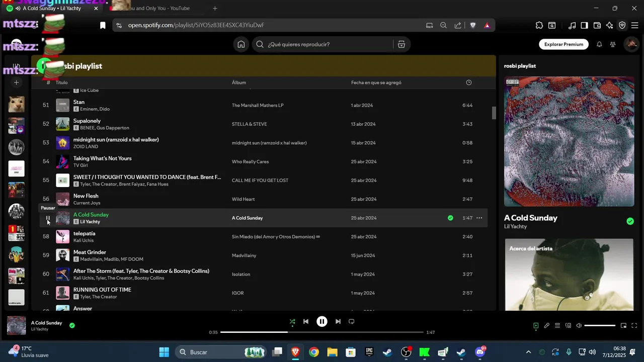The image size is (644, 362).
Task: Click the A Cold Sunday album art in Now Playing
Action: [569, 141]
